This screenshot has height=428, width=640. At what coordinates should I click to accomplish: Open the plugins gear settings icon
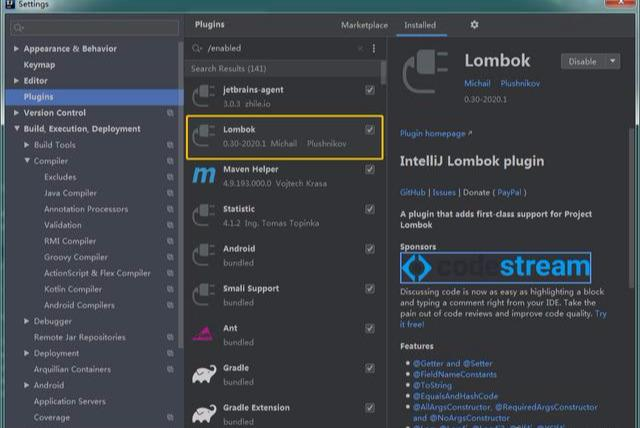(474, 25)
